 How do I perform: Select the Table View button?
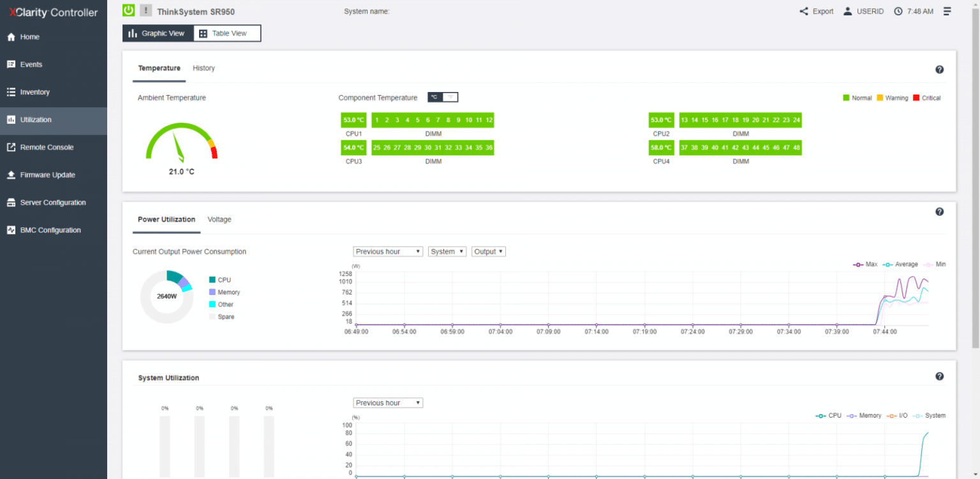pyautogui.click(x=227, y=33)
